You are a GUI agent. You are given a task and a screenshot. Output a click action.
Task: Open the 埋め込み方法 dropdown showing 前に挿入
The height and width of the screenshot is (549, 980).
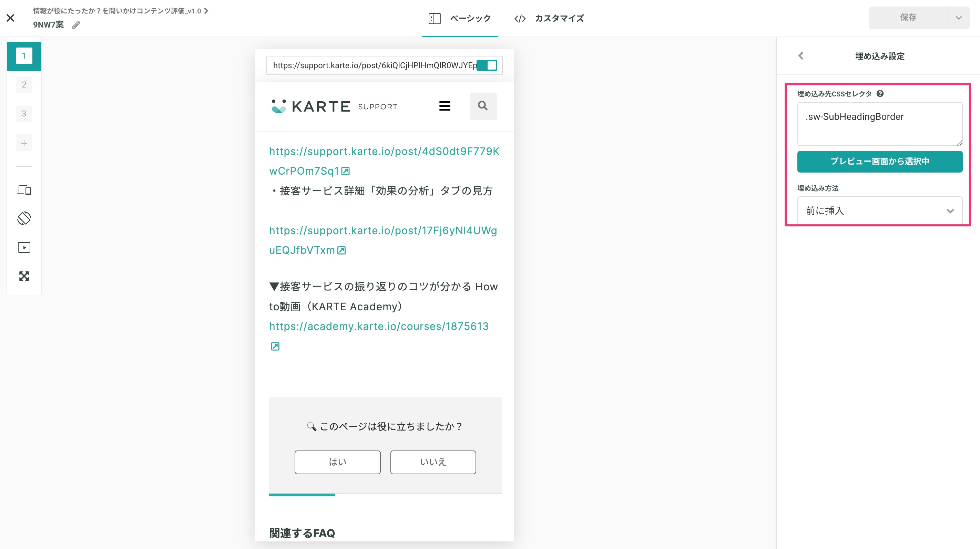pos(880,211)
